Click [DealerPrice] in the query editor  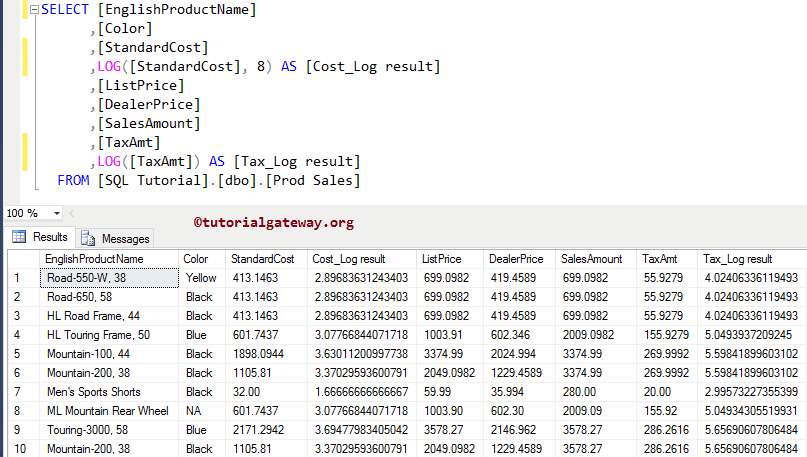(x=149, y=105)
